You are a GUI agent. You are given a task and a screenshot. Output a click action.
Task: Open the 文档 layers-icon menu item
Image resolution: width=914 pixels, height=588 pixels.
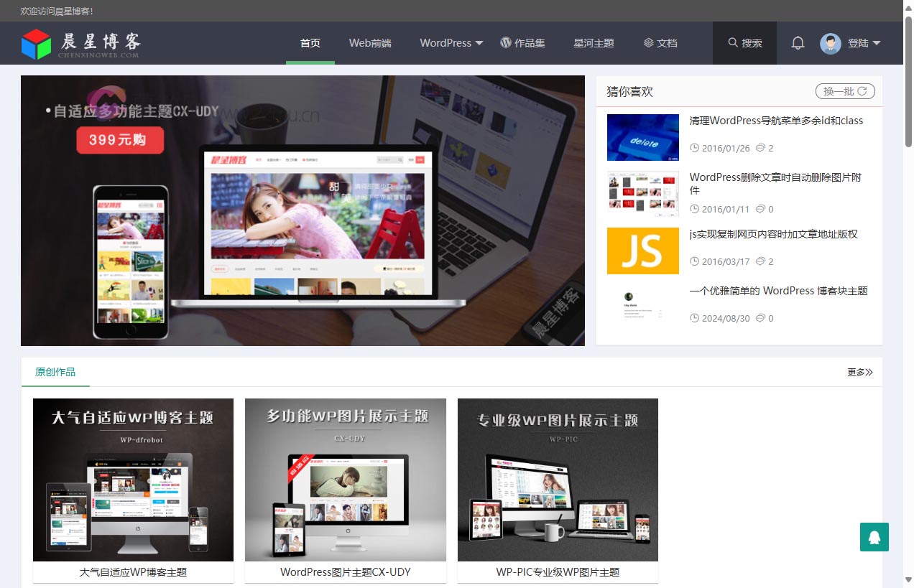660,43
